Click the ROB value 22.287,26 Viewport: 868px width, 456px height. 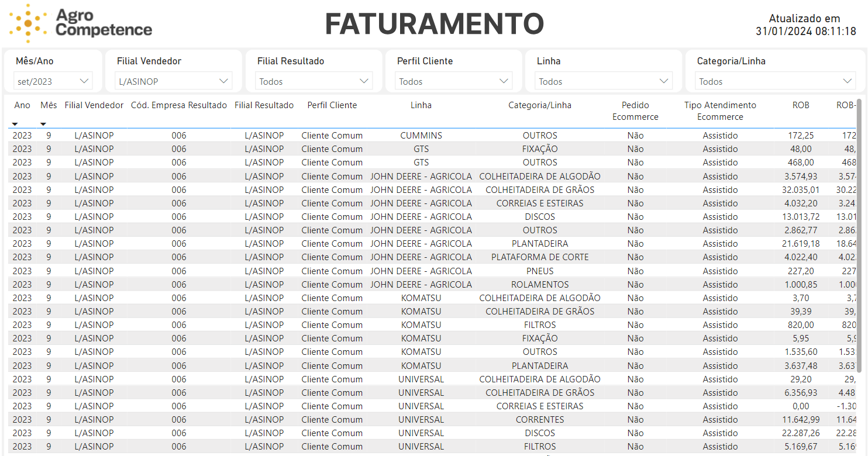pyautogui.click(x=801, y=433)
